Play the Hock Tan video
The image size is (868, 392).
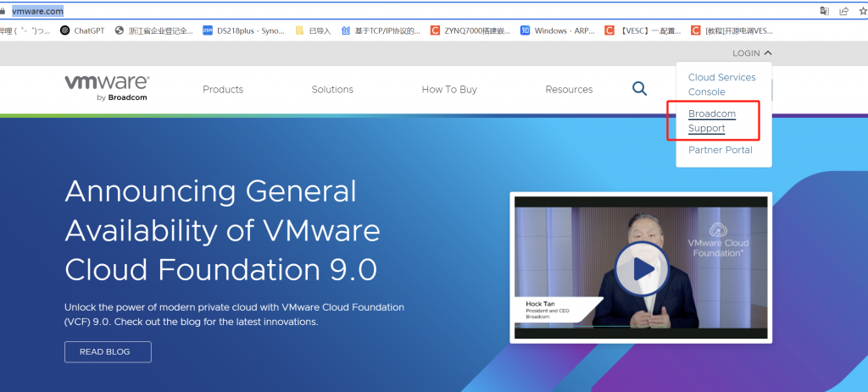[x=641, y=269]
